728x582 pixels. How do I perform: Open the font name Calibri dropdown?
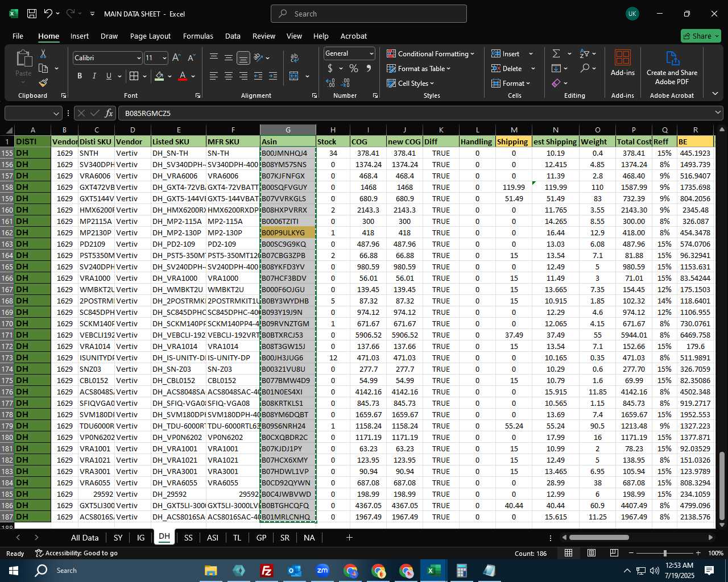pos(138,58)
